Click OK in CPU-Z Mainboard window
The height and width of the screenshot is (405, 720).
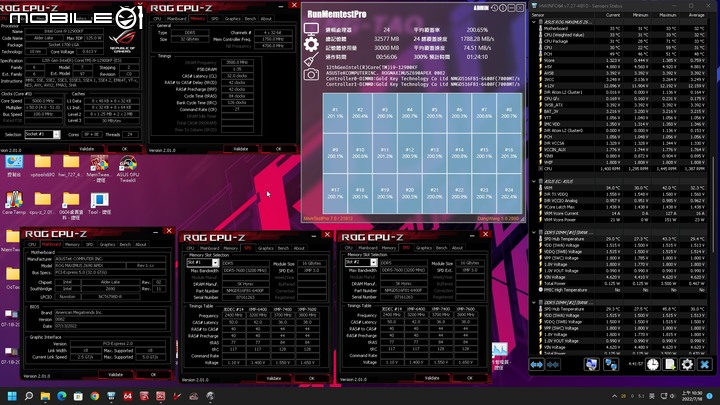coord(153,375)
